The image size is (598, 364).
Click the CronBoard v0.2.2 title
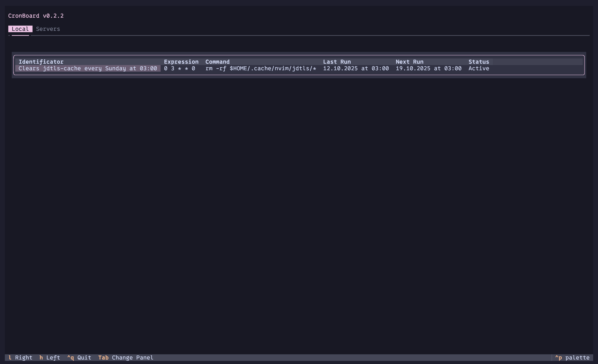[36, 16]
